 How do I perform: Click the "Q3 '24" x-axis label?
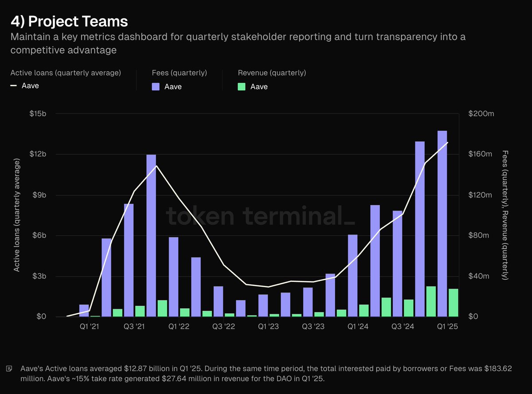[x=403, y=327]
